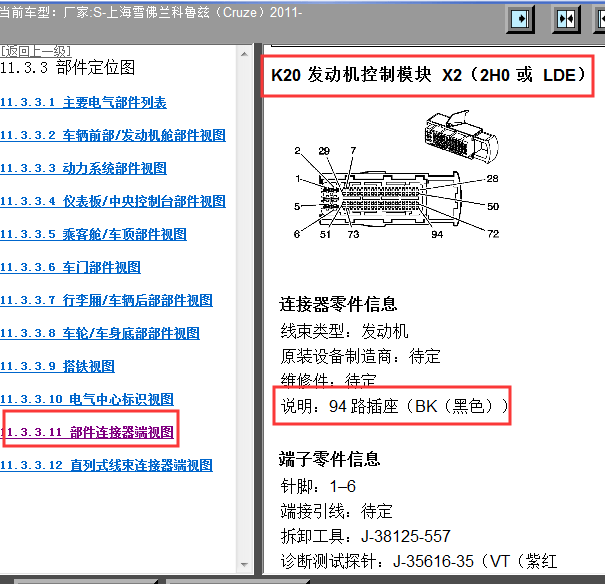Click pin label 29 in diagram
This screenshot has height=584, width=605.
click(x=324, y=151)
